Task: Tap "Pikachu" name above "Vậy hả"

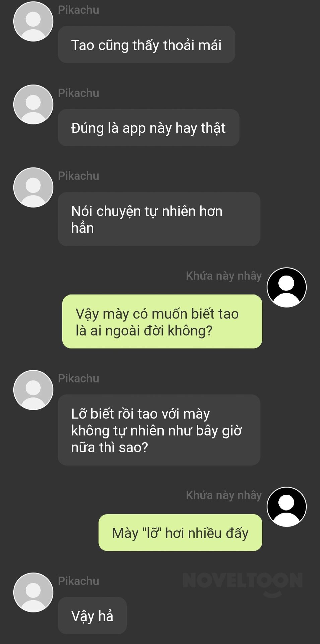Action: click(x=78, y=581)
